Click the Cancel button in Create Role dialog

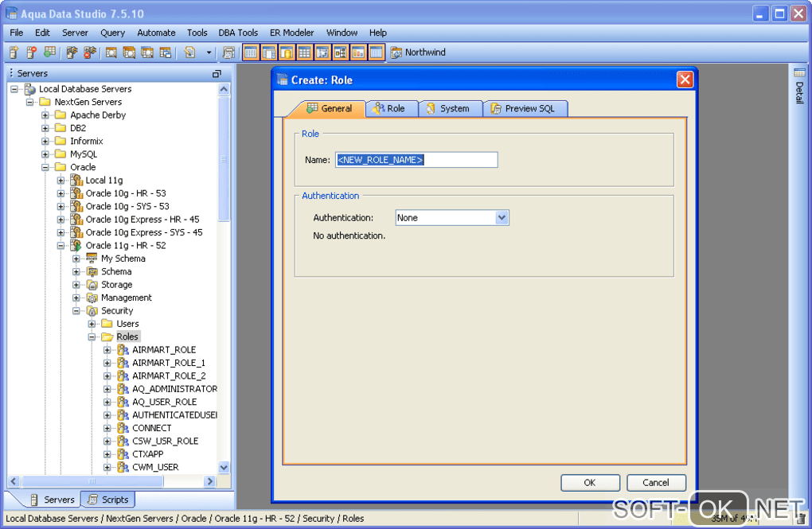tap(656, 482)
